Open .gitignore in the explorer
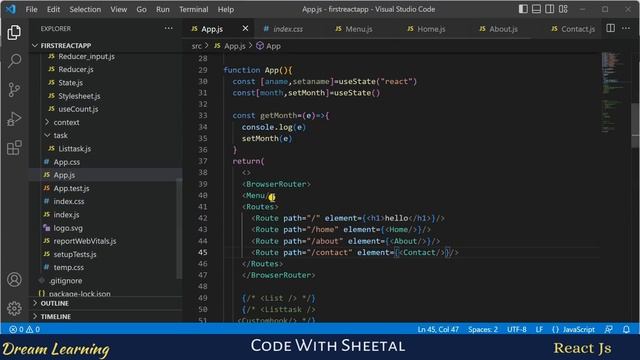 (65, 280)
